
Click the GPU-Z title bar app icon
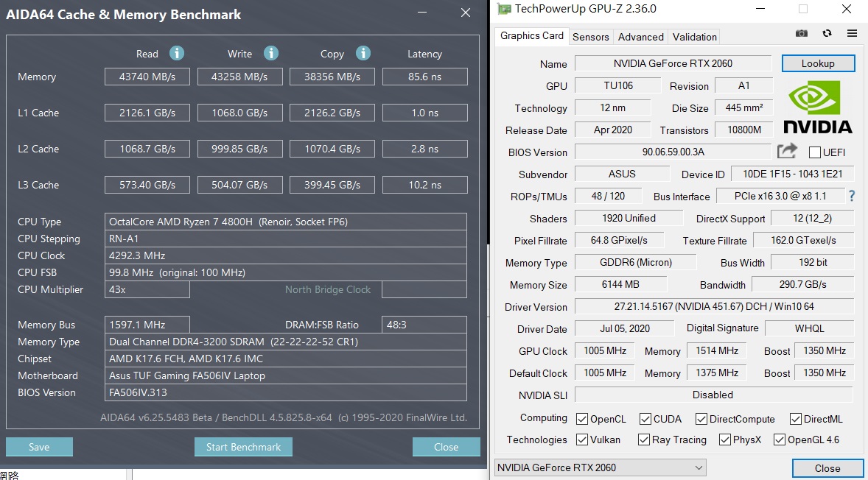point(504,9)
